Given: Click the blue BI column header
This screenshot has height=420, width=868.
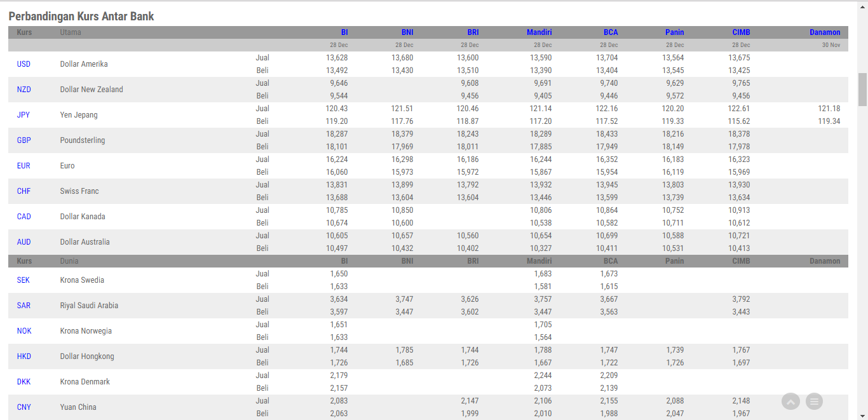Looking at the screenshot, I should (344, 32).
